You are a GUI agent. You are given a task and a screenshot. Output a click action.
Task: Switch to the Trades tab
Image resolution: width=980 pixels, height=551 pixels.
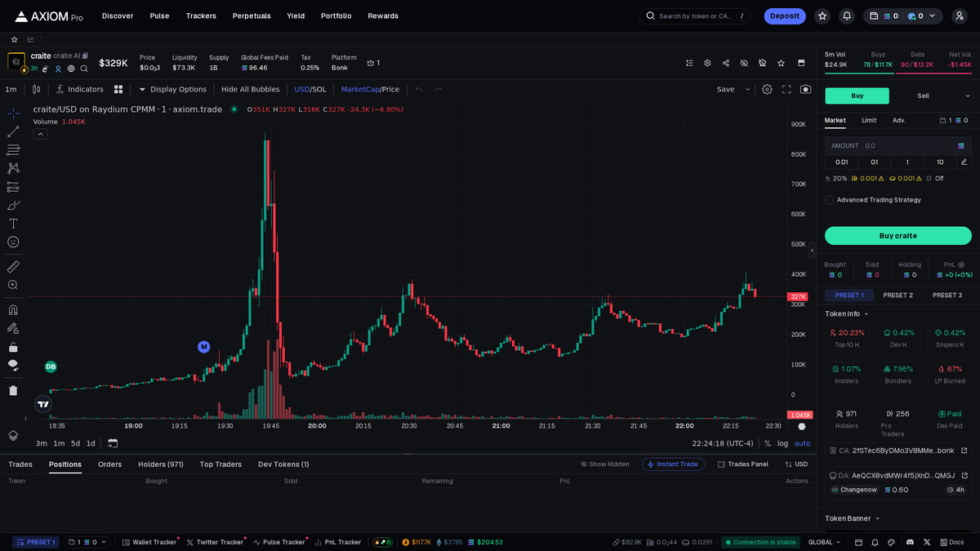pyautogui.click(x=20, y=464)
